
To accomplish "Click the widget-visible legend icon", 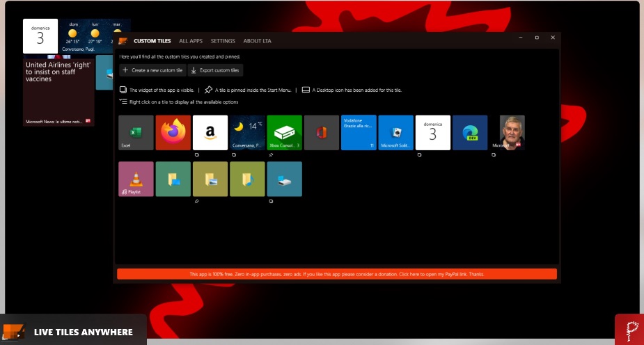I will tap(123, 90).
